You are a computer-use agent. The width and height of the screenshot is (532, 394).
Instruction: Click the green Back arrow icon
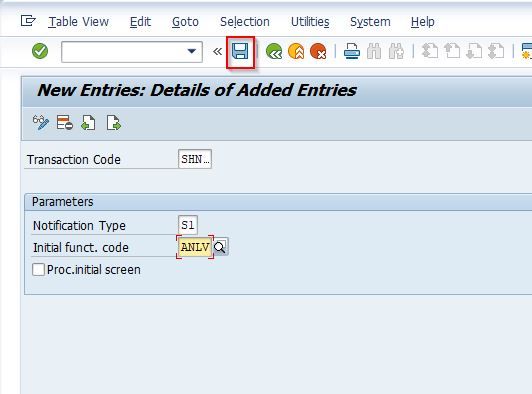click(x=274, y=52)
